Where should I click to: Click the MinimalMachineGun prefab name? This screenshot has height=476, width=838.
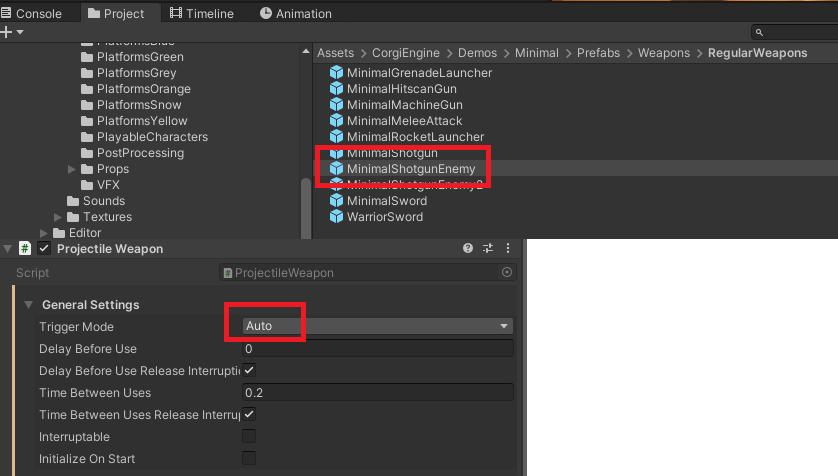(x=405, y=105)
